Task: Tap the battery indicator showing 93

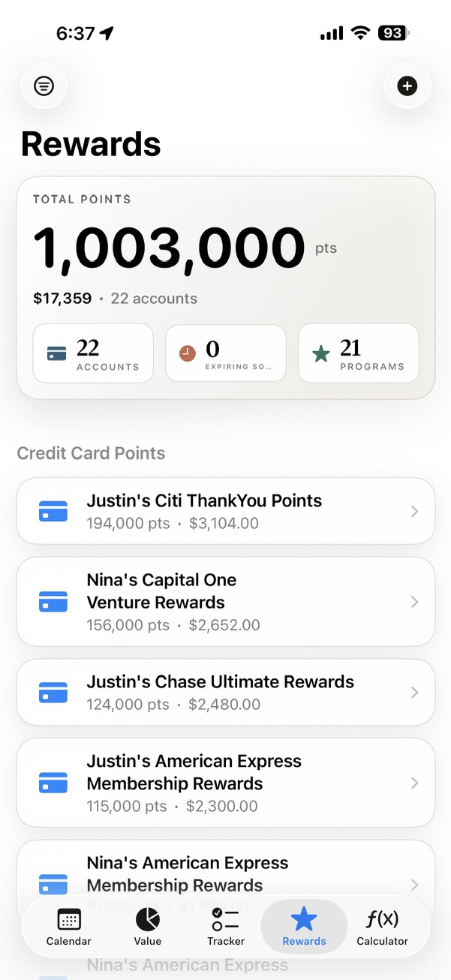Action: coord(392,33)
